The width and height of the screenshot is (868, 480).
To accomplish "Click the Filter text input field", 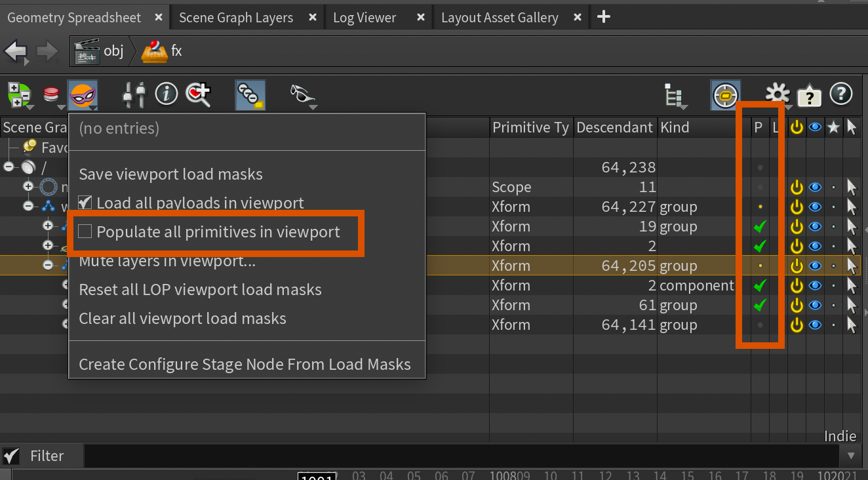I will (x=459, y=456).
